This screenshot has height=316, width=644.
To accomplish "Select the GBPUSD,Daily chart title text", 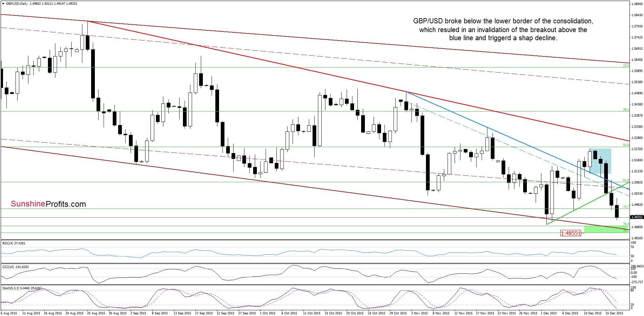I will [17, 4].
